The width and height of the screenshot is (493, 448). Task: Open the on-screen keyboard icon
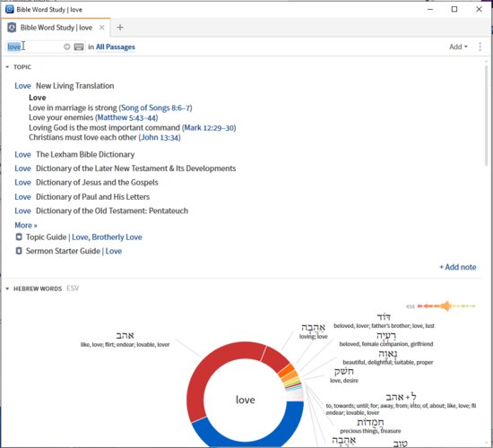pyautogui.click(x=79, y=47)
